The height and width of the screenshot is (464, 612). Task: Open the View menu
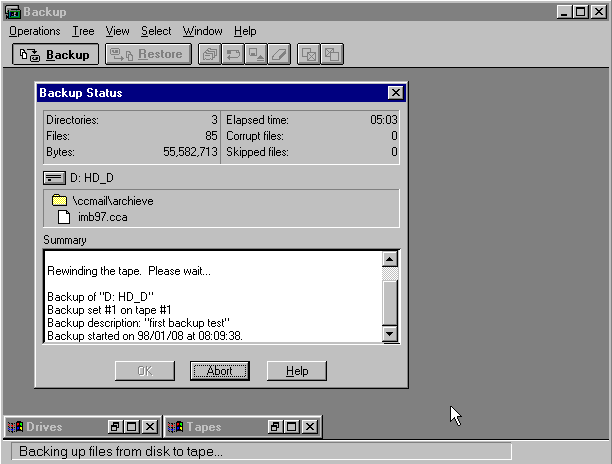pos(117,31)
